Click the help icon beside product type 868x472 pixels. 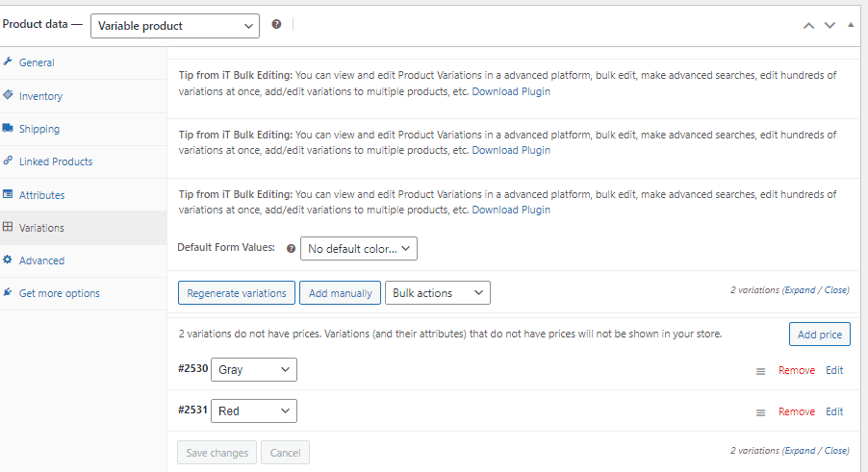click(276, 25)
